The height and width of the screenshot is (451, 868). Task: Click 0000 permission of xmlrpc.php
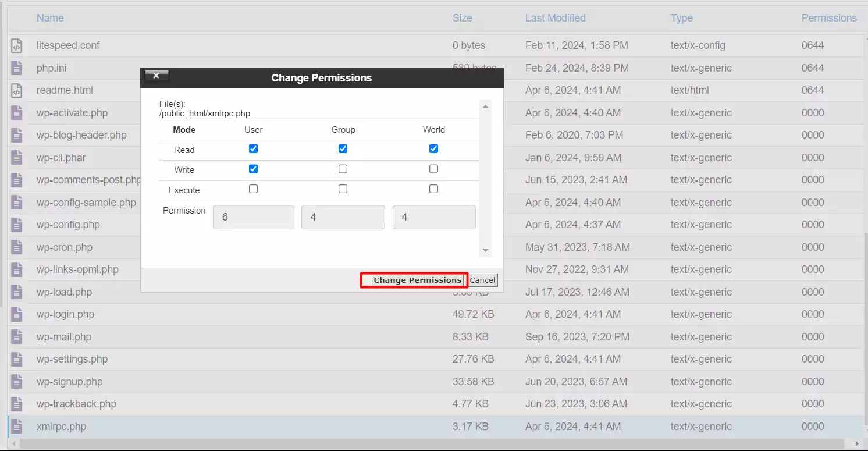coord(813,427)
